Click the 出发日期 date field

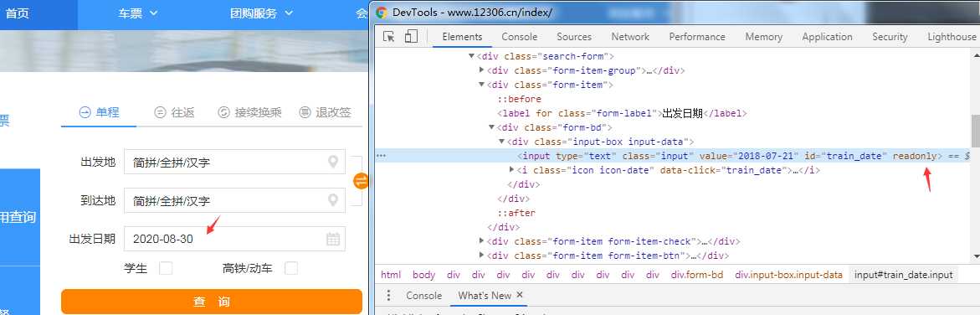click(234, 239)
